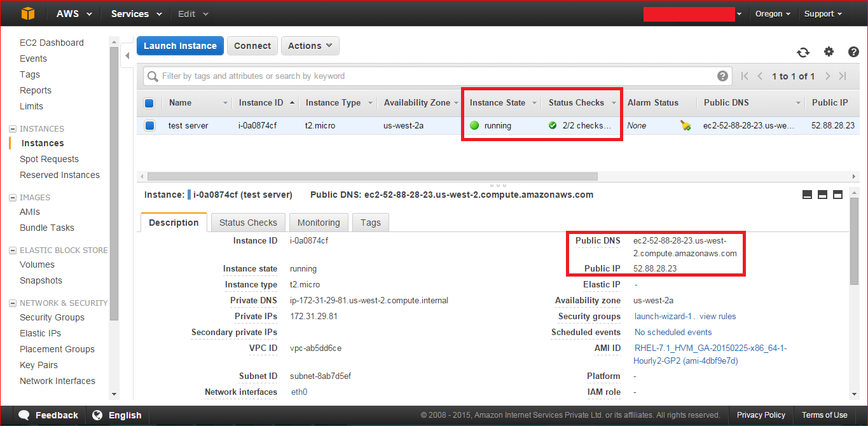Create an alarm via the Alarm Status icon

(685, 125)
